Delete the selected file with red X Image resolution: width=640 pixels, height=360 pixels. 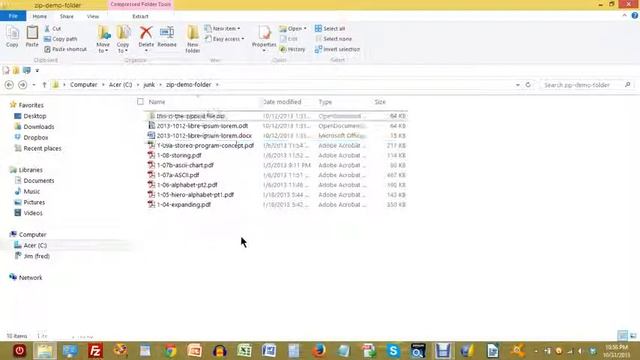click(146, 37)
